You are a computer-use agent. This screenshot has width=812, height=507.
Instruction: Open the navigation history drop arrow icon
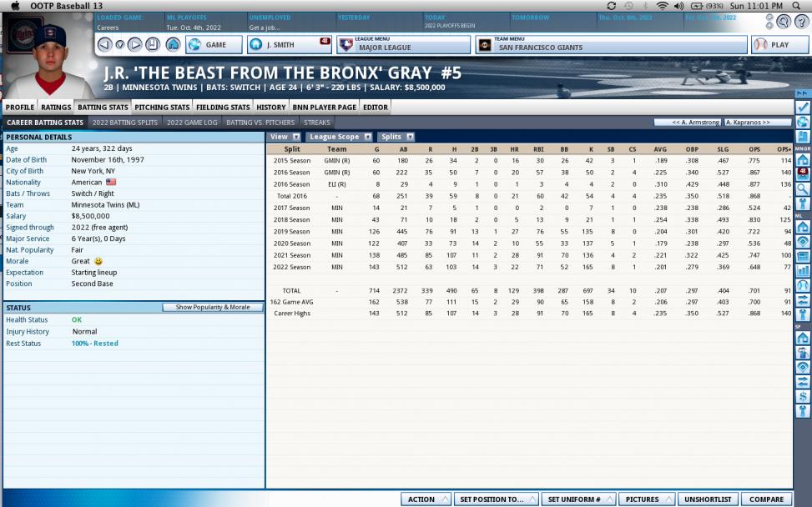pos(119,45)
